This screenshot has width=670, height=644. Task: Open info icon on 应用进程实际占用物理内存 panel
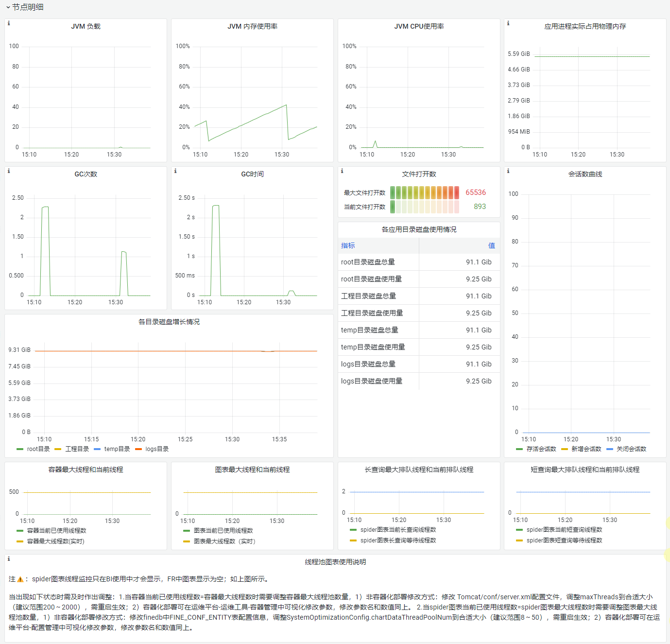click(508, 23)
